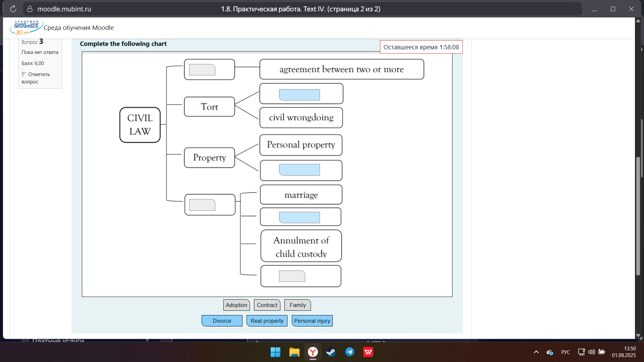644x362 pixels.
Task: Open the MUBiNT academy logo
Action: [x=26, y=28]
